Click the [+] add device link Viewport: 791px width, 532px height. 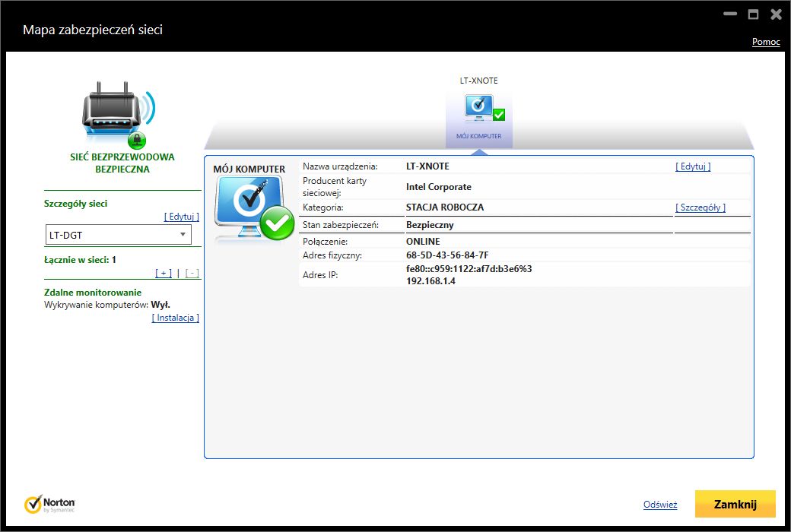pyautogui.click(x=164, y=274)
